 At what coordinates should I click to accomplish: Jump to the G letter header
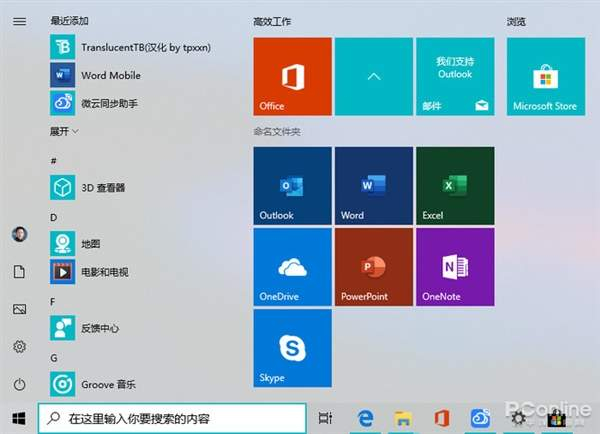tap(54, 358)
